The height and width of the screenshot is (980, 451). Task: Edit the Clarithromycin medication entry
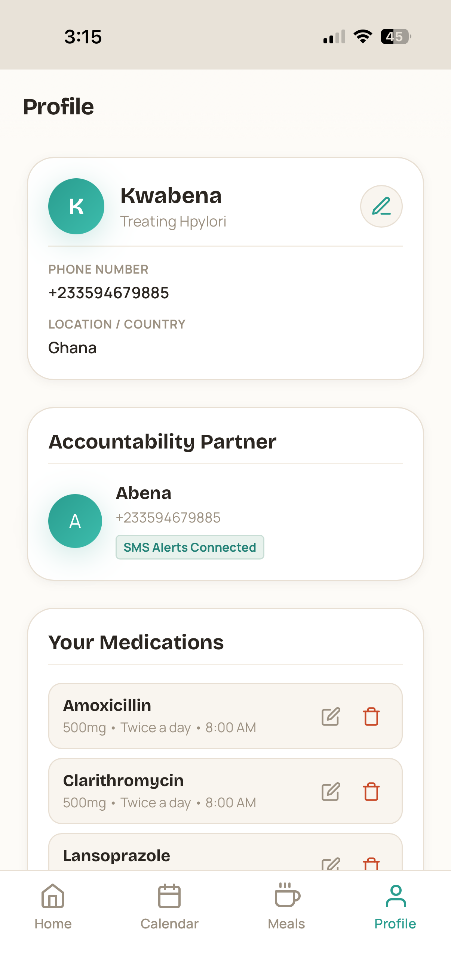click(x=330, y=792)
